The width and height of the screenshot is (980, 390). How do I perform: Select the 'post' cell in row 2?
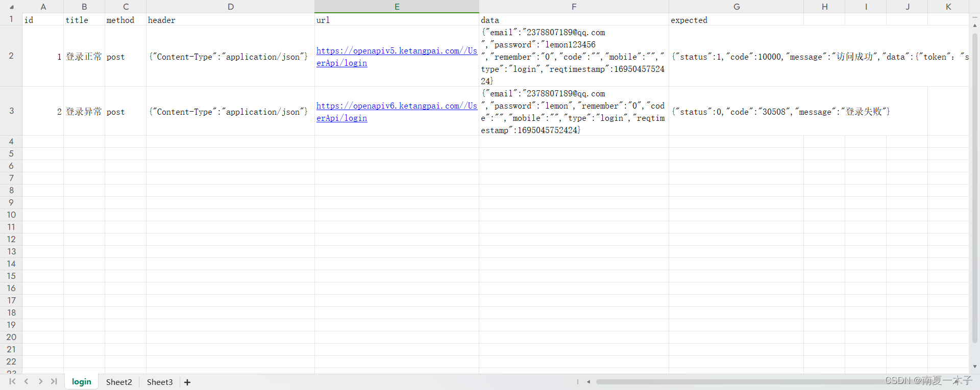point(126,56)
